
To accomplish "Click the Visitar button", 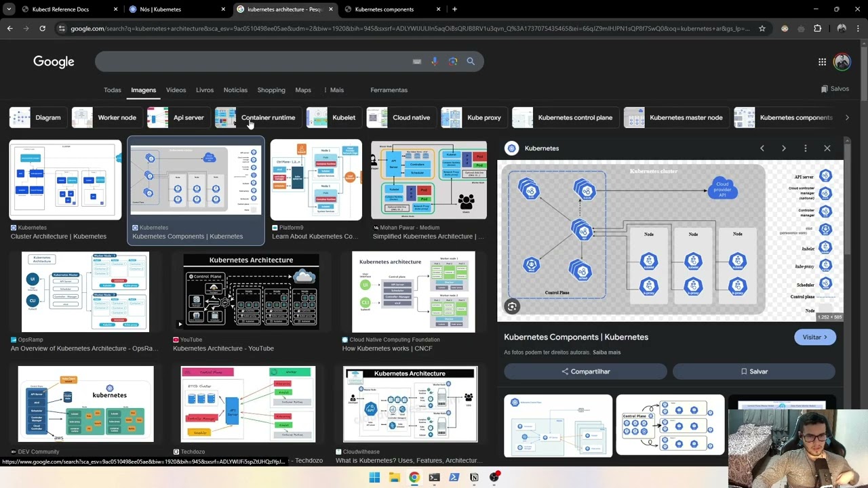I will pos(815,337).
